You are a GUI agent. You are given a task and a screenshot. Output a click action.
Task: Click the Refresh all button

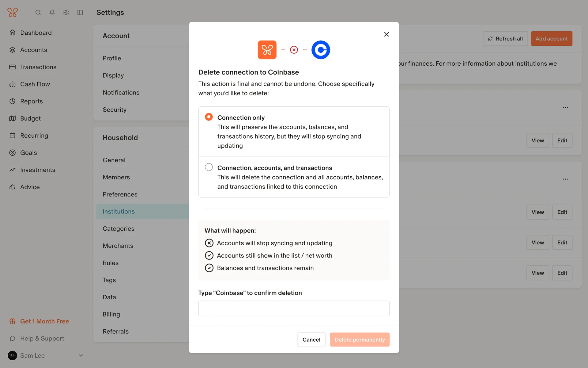tap(505, 39)
